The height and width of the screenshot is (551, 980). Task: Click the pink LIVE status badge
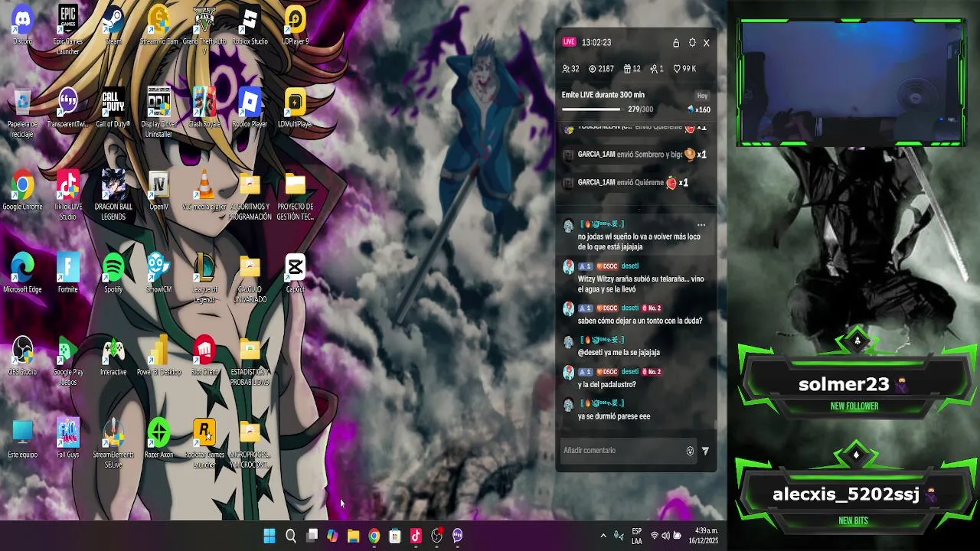569,42
